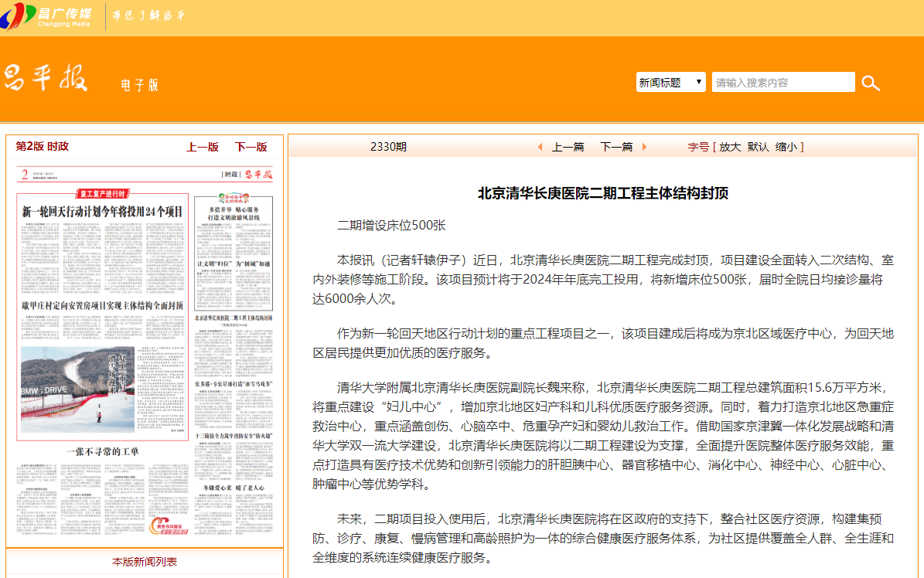This screenshot has height=578, width=924.
Task: Click the paragraph starting 未来，二期项目投入使用后
Action: click(603, 538)
